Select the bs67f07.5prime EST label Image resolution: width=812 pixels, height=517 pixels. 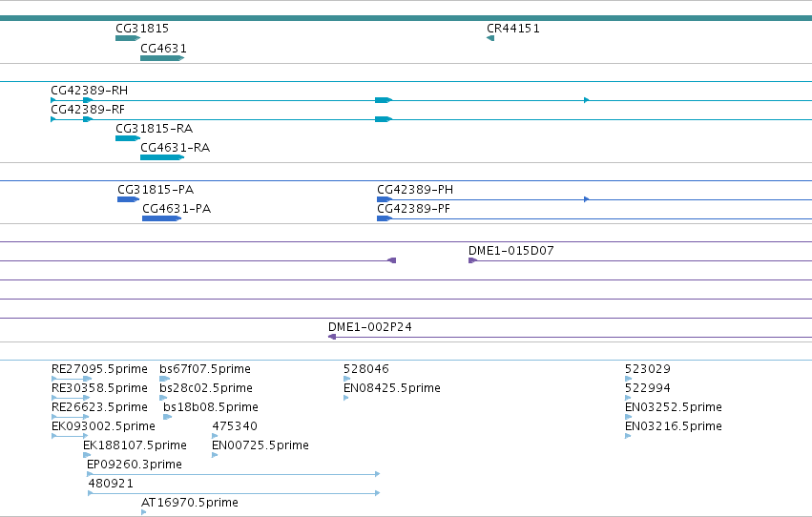[205, 369]
